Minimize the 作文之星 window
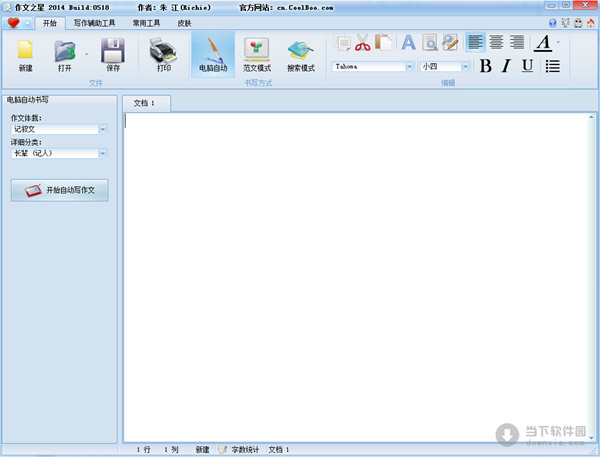Viewport: 600px width, 457px height. [551, 5]
